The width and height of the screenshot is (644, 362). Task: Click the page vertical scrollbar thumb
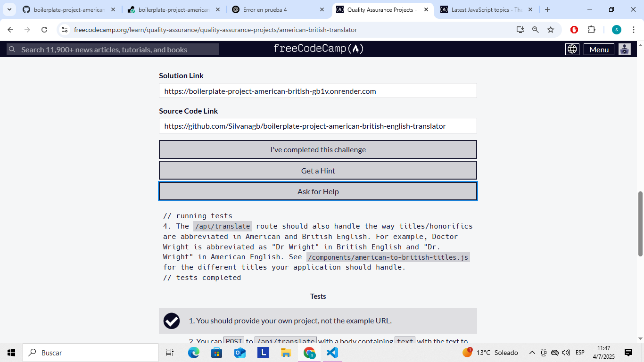640,224
